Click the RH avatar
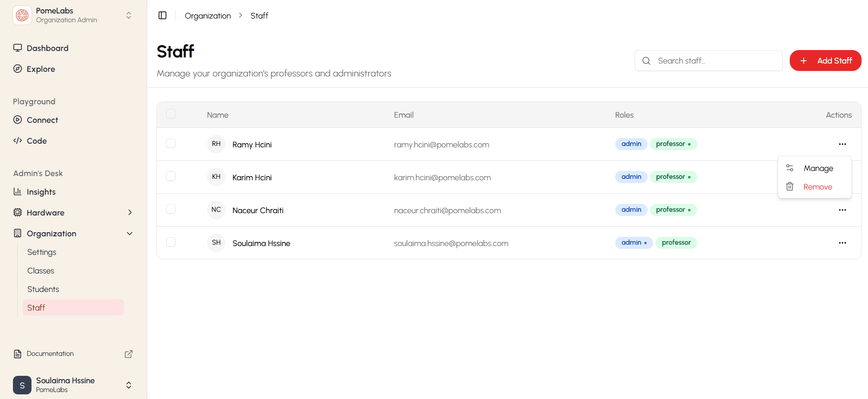The width and height of the screenshot is (868, 399). [x=216, y=144]
